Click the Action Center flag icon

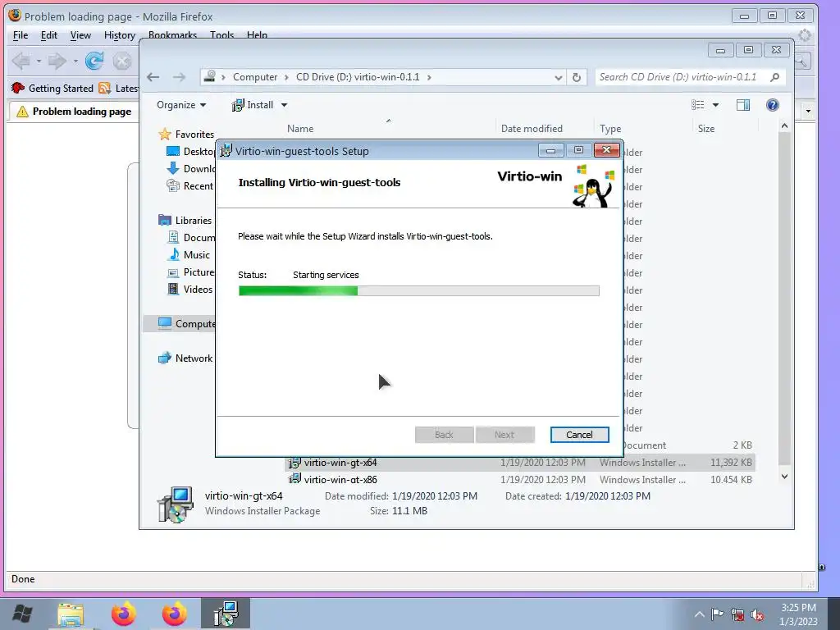717,614
